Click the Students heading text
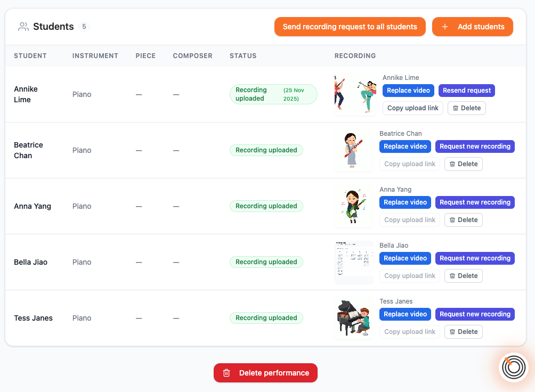The image size is (535, 392). pos(54,27)
